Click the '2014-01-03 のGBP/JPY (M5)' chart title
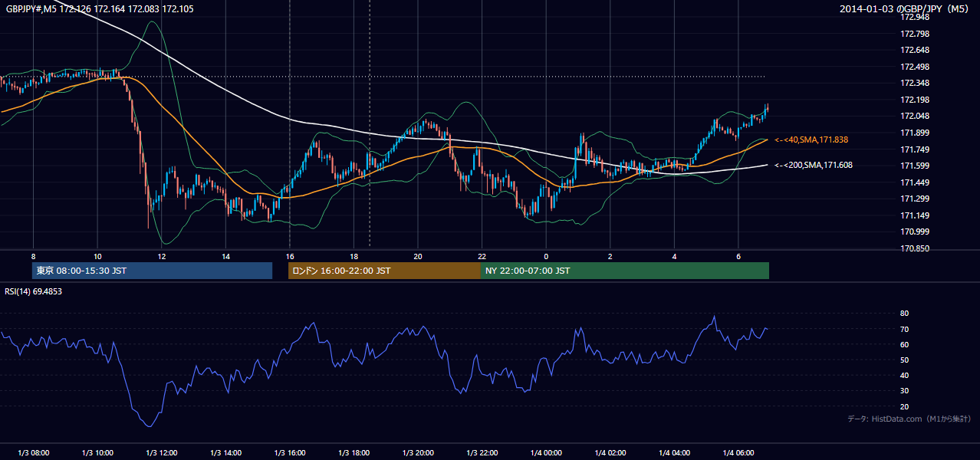The image size is (980, 460). [x=906, y=9]
